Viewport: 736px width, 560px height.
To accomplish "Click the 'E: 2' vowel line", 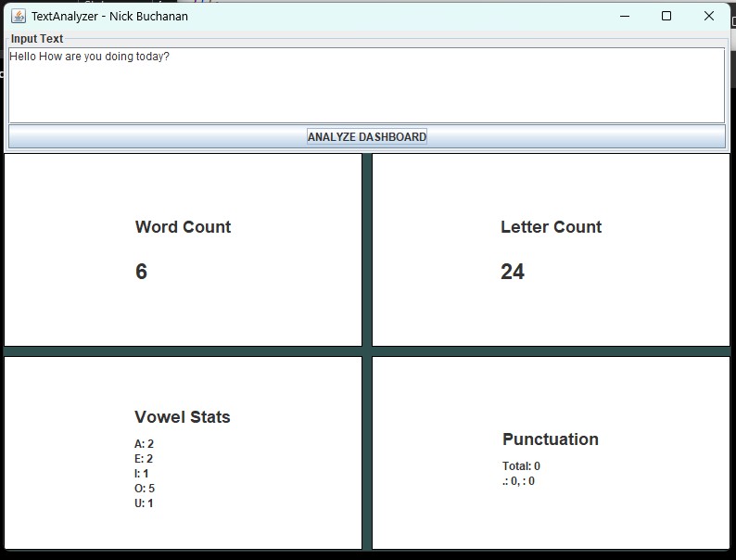I will pyautogui.click(x=144, y=459).
